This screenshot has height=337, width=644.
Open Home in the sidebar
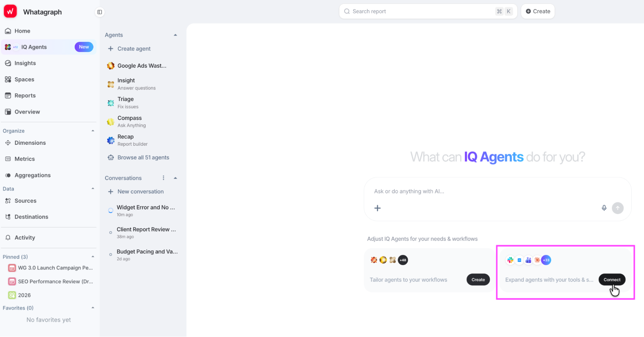[49, 31]
